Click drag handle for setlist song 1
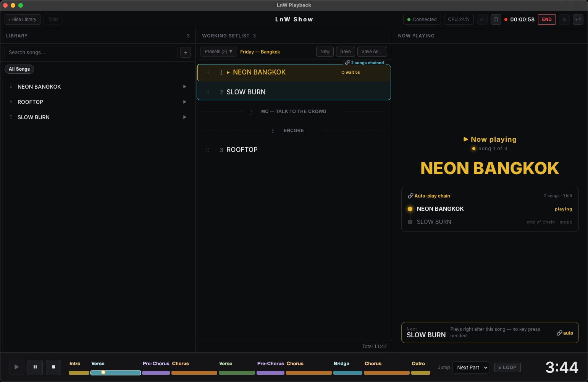This screenshot has height=382, width=588. click(208, 72)
